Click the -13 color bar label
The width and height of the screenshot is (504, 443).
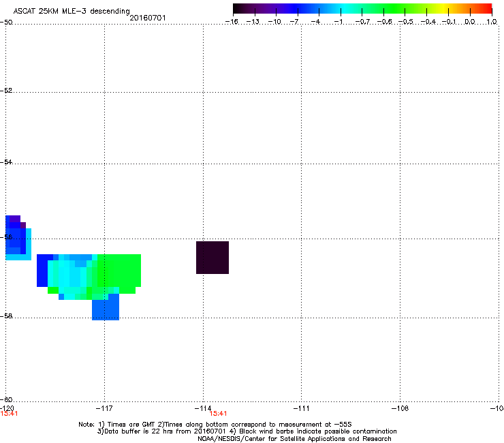coord(253,22)
